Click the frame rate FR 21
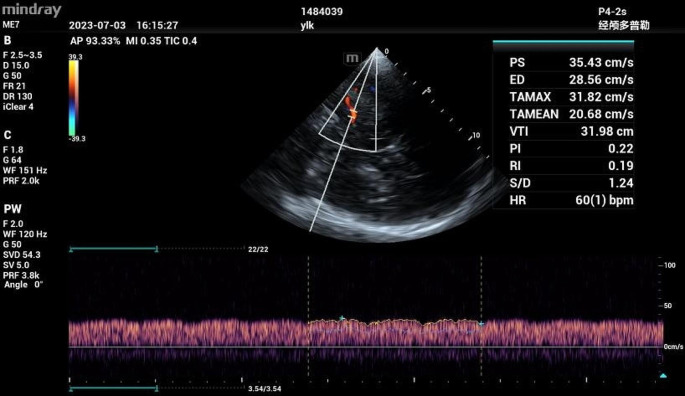The height and width of the screenshot is (396, 685). pyautogui.click(x=14, y=86)
